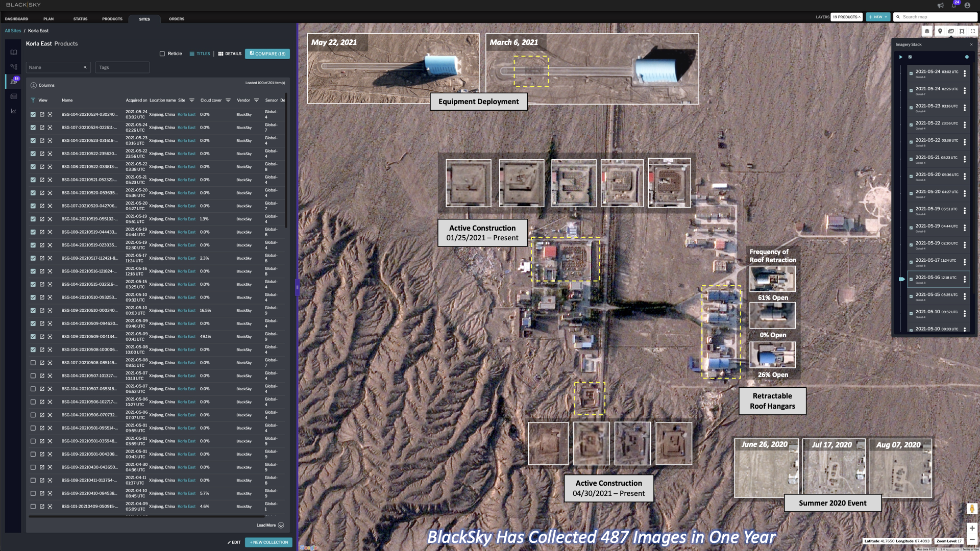Switch to the DASHBOARD tab
The image size is (980, 551).
[x=16, y=19]
